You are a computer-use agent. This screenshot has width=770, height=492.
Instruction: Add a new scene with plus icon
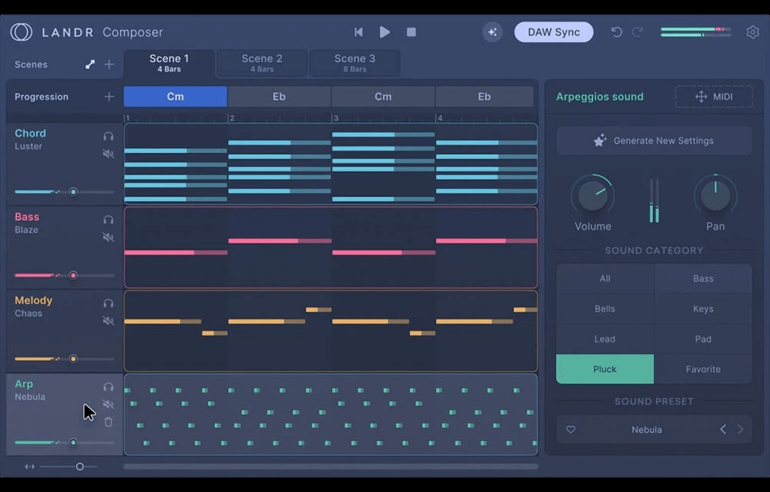(109, 64)
